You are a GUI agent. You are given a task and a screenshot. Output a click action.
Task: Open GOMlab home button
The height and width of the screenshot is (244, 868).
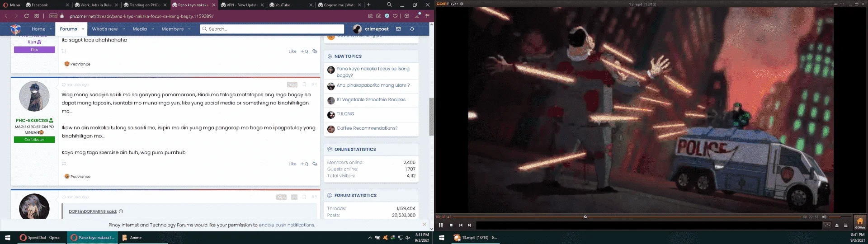860,222
